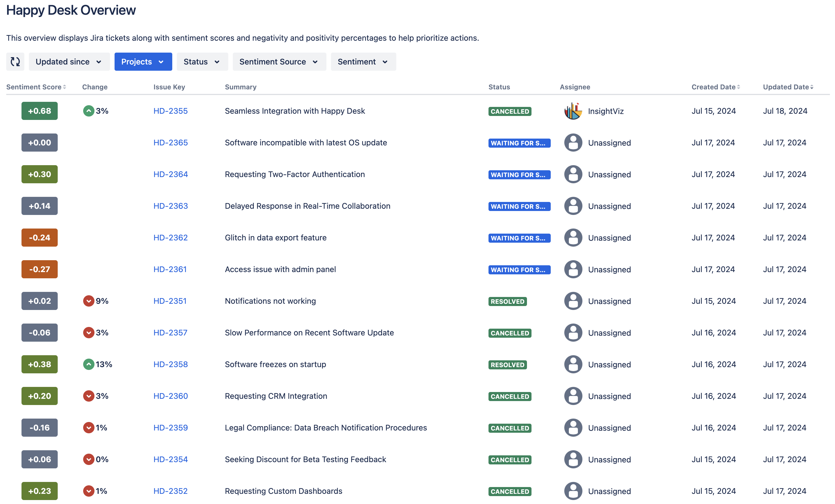Image resolution: width=835 pixels, height=504 pixels.
Task: Click the -0.27 sentiment score badge
Action: [x=40, y=270]
